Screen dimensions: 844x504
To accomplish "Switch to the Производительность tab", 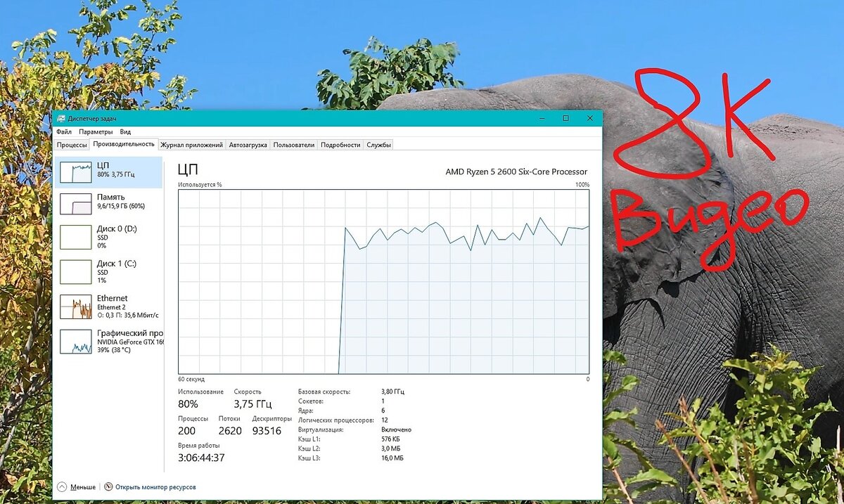I will [124, 144].
